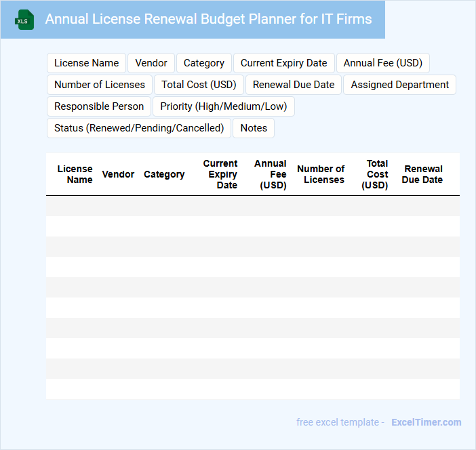476x450 pixels.
Task: Click the Priority (High/Medium/Low) tag
Action: [x=223, y=106]
